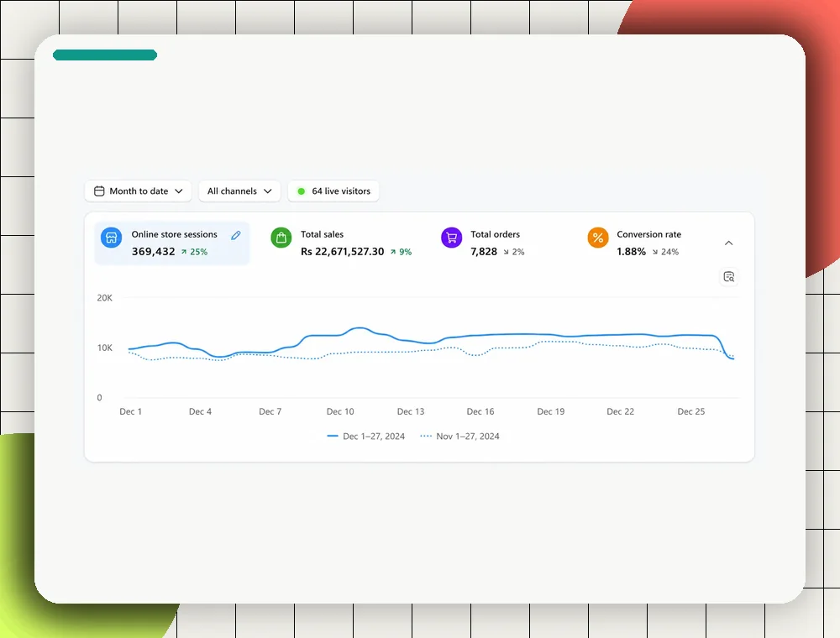Click the Total orders cart icon

click(451, 237)
